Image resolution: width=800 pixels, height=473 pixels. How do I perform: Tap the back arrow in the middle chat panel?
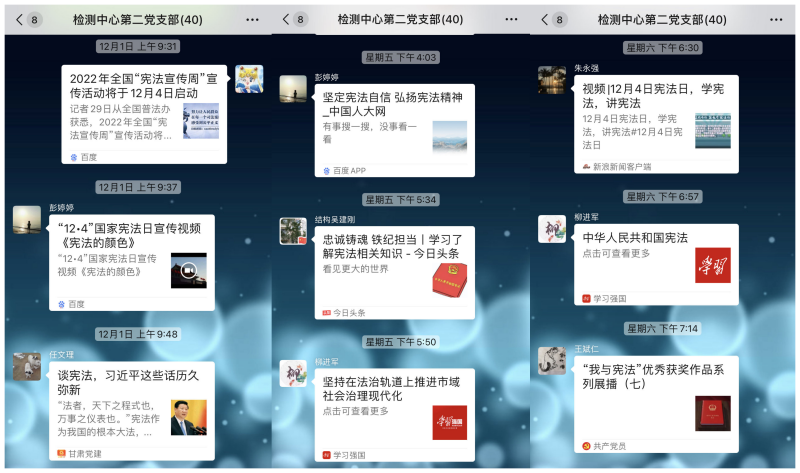tap(286, 19)
